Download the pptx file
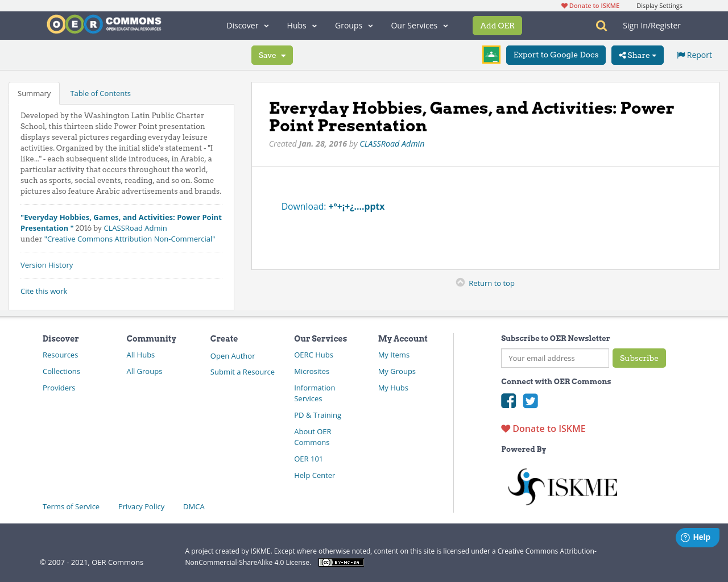Viewport: 728px width, 582px height. click(x=333, y=206)
